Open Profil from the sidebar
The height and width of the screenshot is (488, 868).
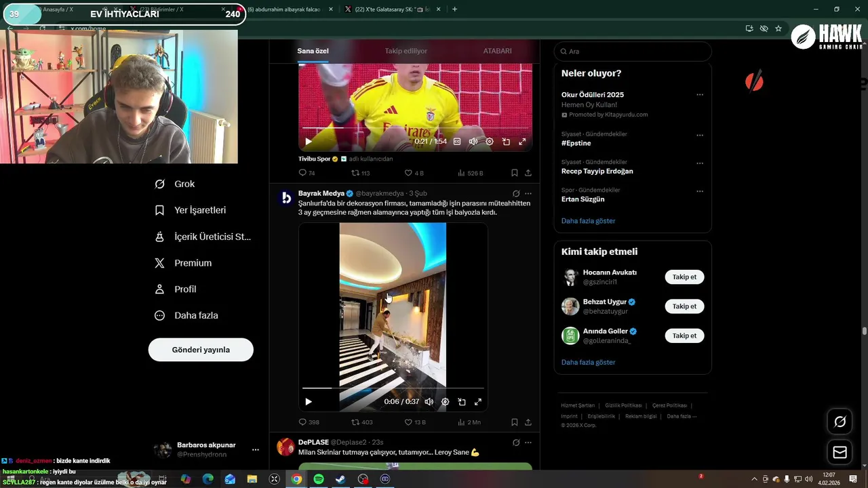(176, 289)
